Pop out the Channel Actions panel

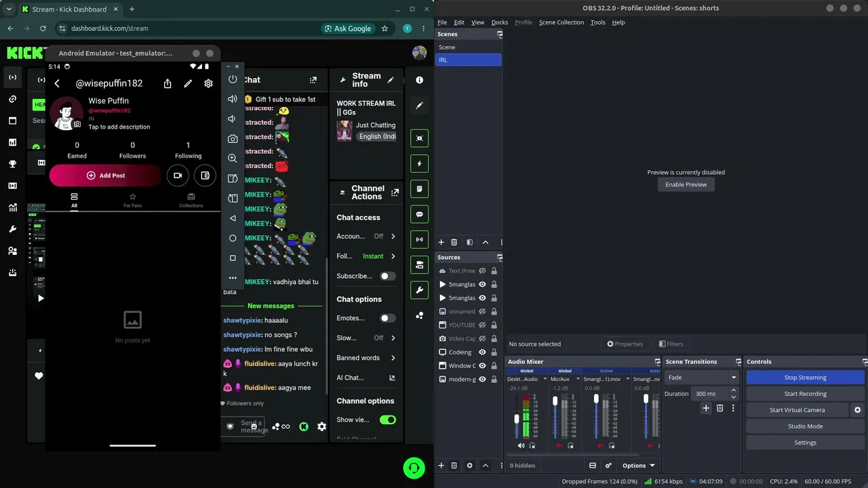395,192
